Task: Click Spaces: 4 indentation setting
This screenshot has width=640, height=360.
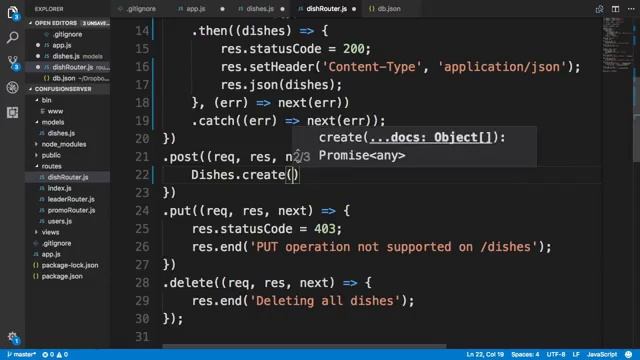Action: coord(525,354)
